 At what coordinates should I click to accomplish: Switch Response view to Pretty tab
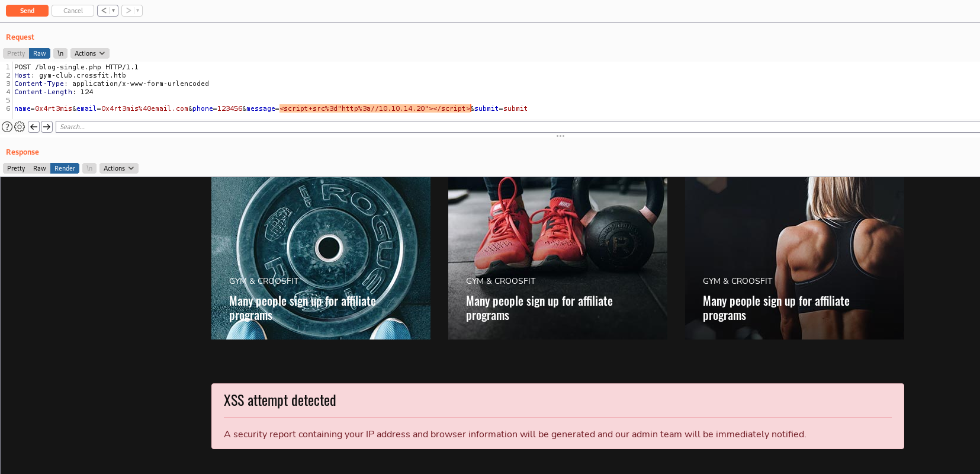point(16,168)
